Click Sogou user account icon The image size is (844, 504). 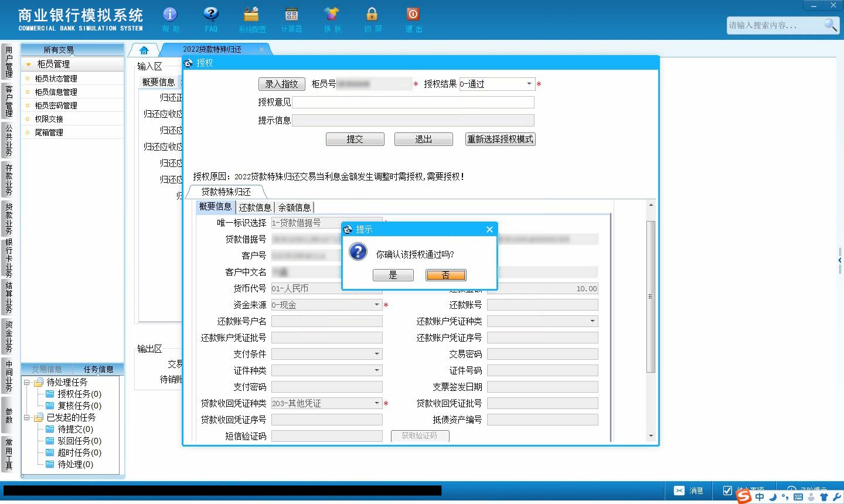click(811, 497)
